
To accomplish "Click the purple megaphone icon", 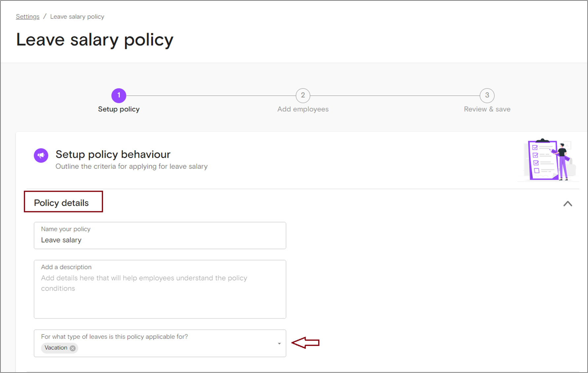I will pos(41,155).
